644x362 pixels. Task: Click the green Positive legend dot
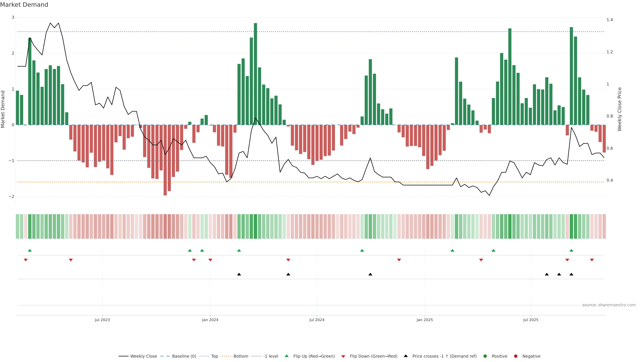[485, 356]
